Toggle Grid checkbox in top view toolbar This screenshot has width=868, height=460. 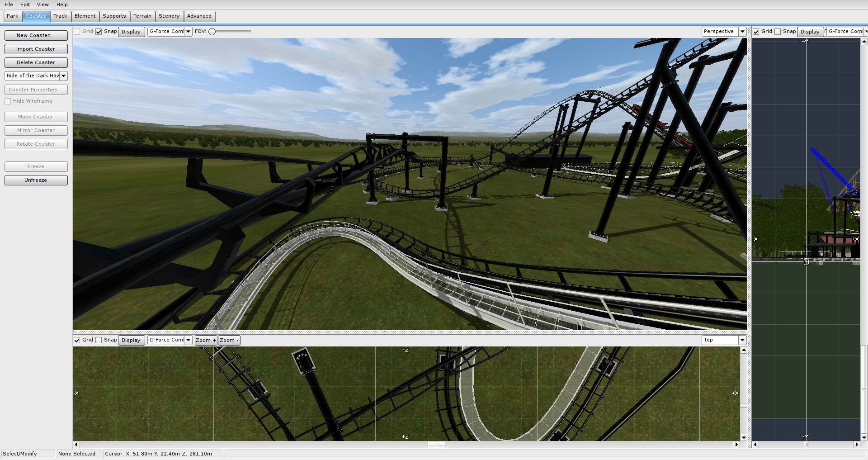click(77, 340)
